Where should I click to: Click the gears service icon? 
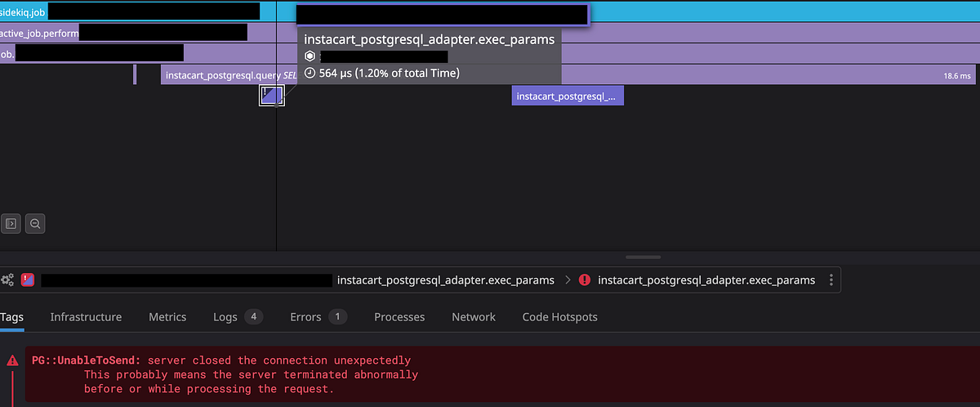pyautogui.click(x=7, y=280)
